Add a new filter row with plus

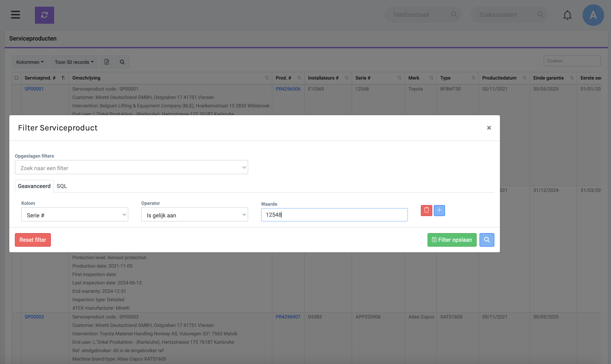tap(439, 210)
